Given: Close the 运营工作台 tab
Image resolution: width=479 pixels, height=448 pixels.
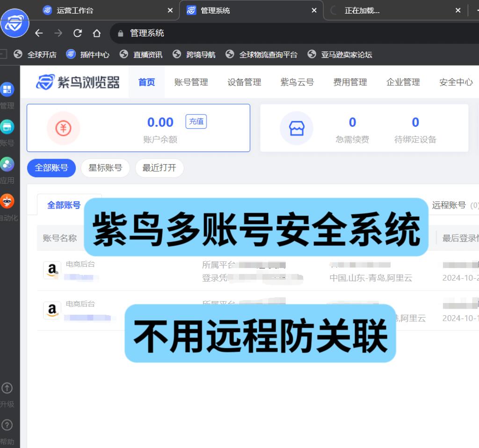Looking at the screenshot, I should [x=170, y=10].
